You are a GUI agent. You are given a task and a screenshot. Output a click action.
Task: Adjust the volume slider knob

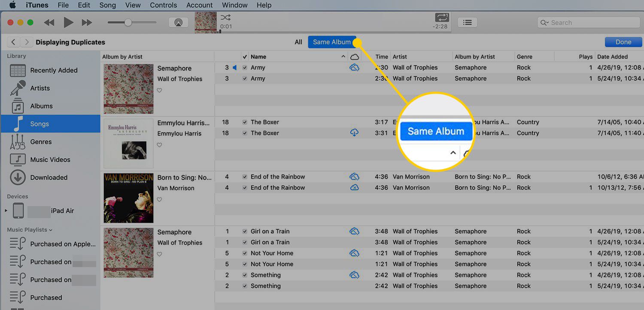pyautogui.click(x=128, y=22)
